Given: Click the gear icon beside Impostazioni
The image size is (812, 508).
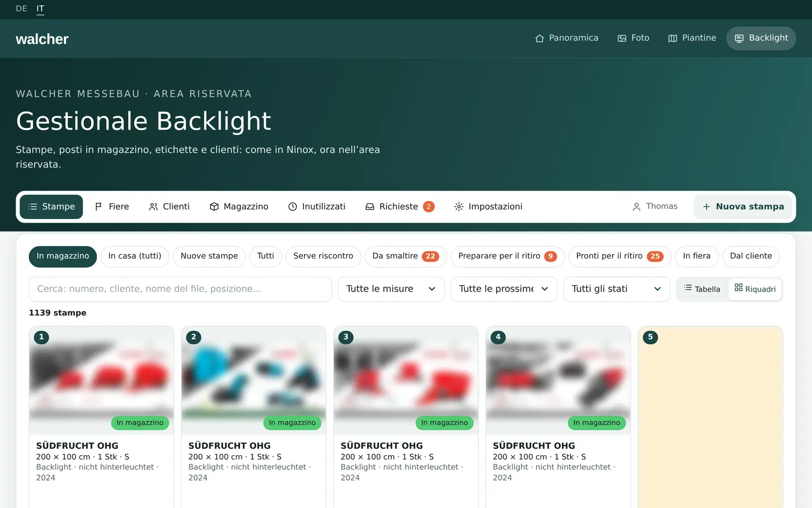Looking at the screenshot, I should 459,207.
